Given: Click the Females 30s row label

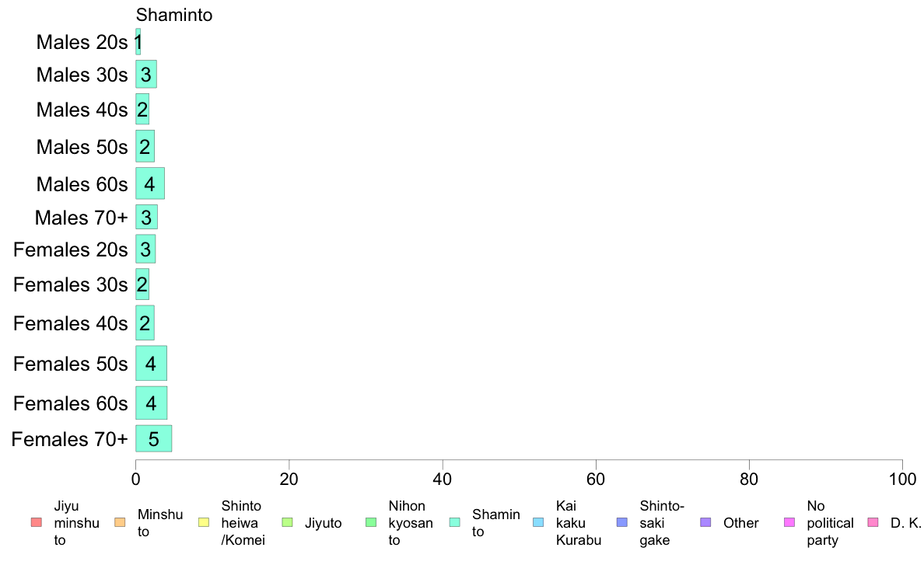Looking at the screenshot, I should tap(70, 284).
